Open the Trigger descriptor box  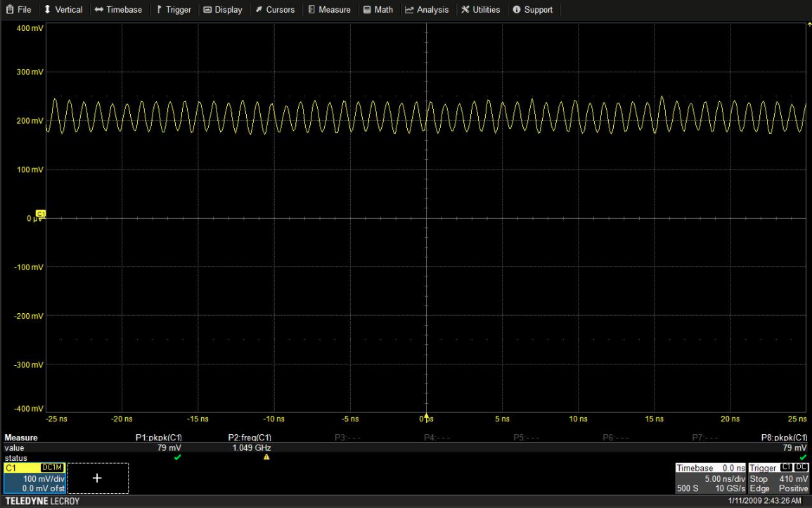point(778,478)
